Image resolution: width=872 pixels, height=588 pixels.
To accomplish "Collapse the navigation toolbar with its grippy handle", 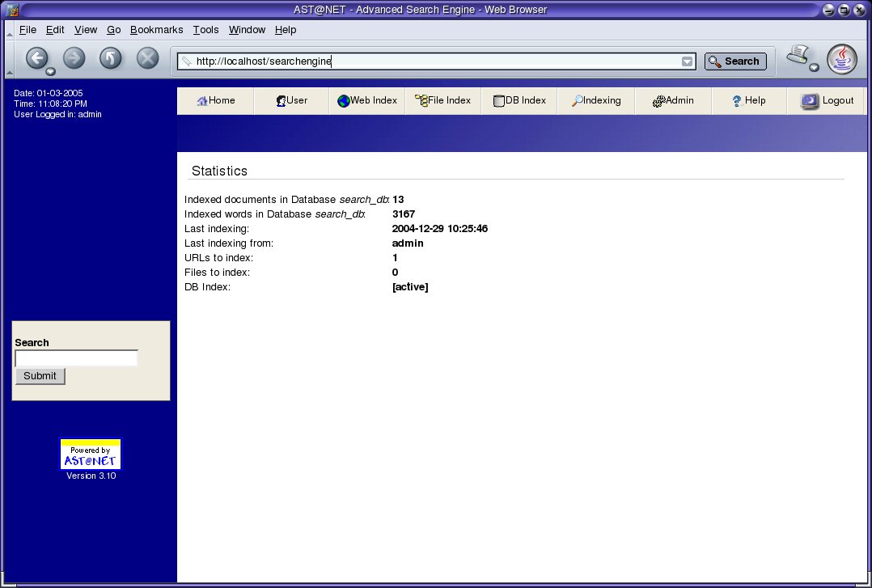I will [10, 59].
